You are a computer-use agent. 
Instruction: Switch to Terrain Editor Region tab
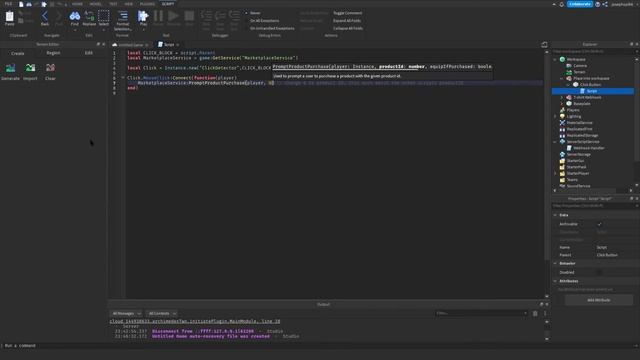pyautogui.click(x=53, y=53)
